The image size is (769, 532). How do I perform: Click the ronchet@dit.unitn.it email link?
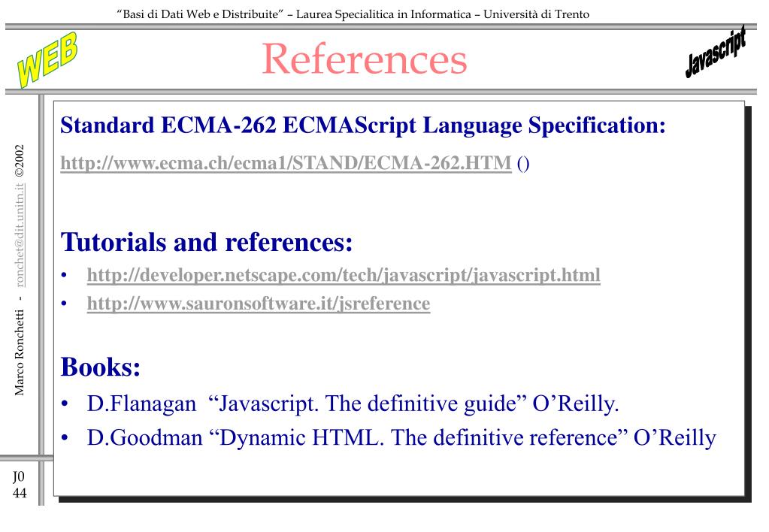(19, 235)
